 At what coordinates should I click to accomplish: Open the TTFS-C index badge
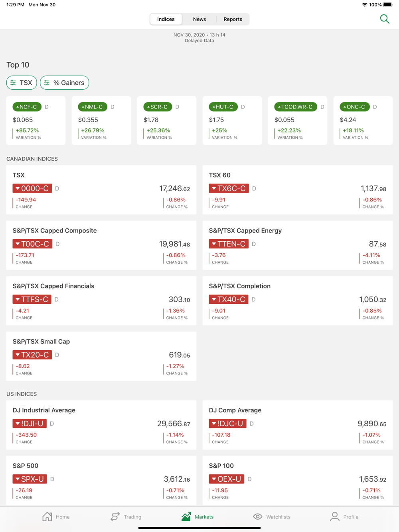coord(32,299)
